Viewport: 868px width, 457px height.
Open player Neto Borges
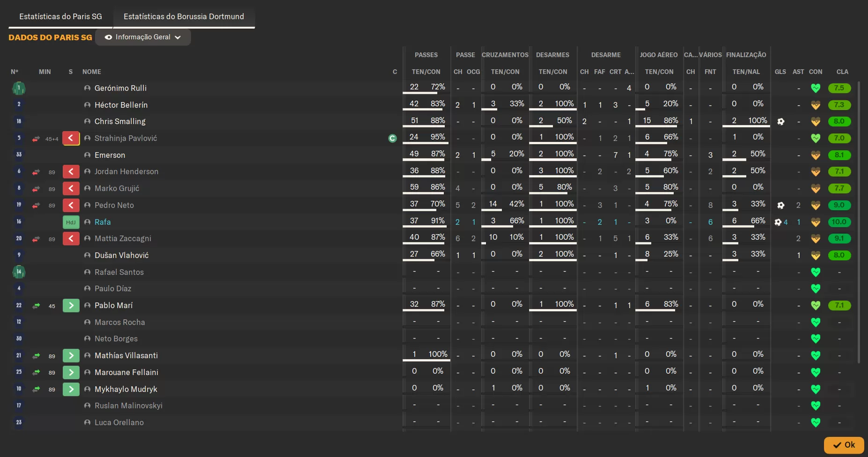point(116,339)
